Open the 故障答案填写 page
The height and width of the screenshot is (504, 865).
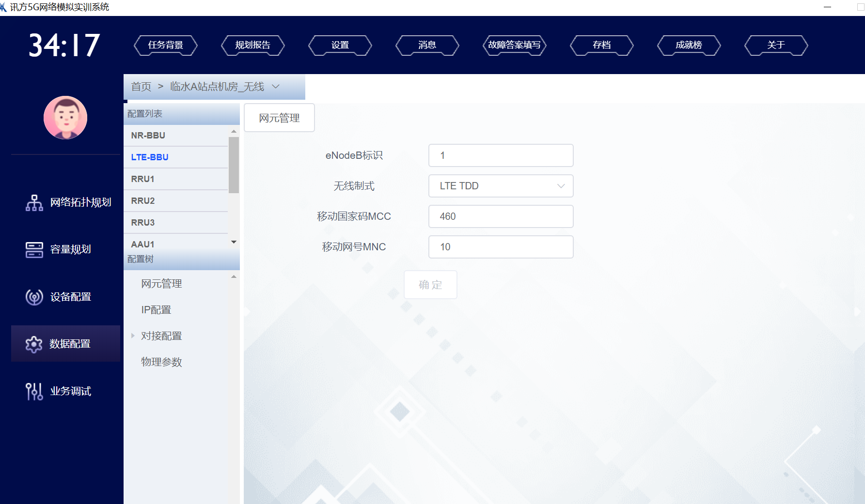[x=514, y=45]
